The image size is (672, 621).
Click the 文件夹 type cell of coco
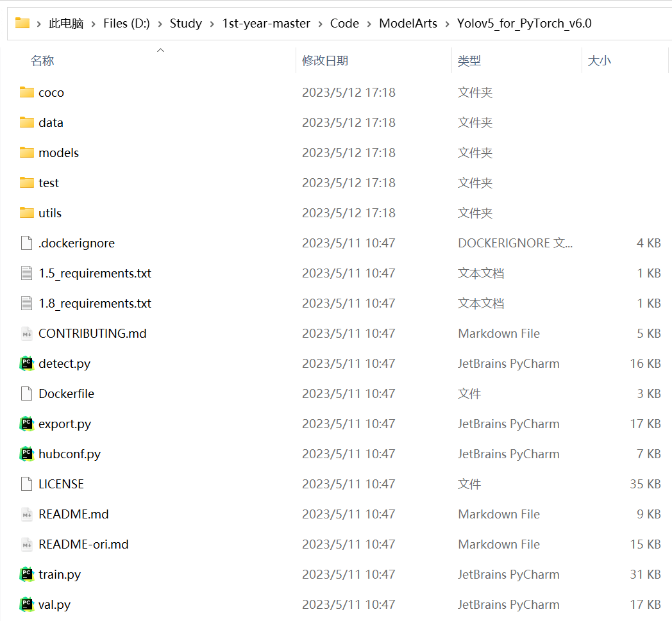click(475, 92)
